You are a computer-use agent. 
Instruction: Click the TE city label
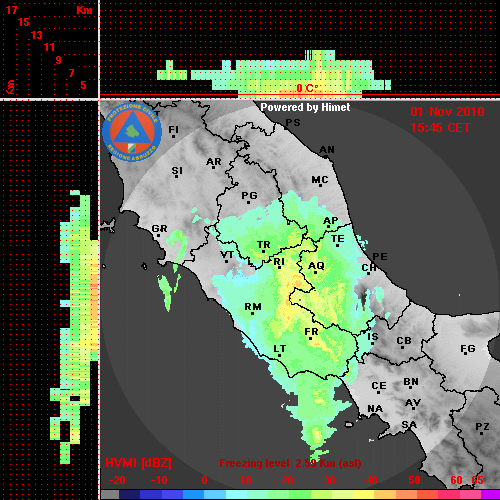(338, 239)
